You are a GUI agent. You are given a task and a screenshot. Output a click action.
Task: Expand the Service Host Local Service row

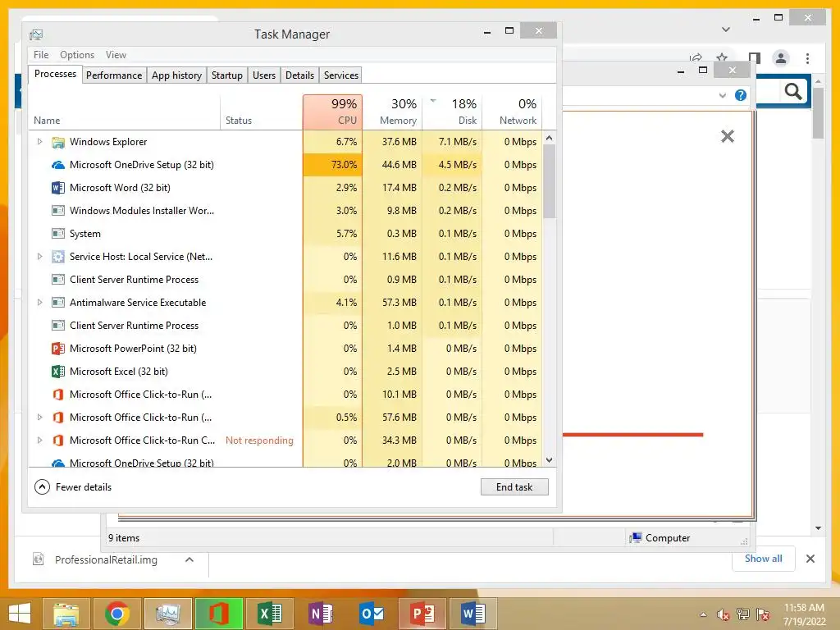pos(39,257)
